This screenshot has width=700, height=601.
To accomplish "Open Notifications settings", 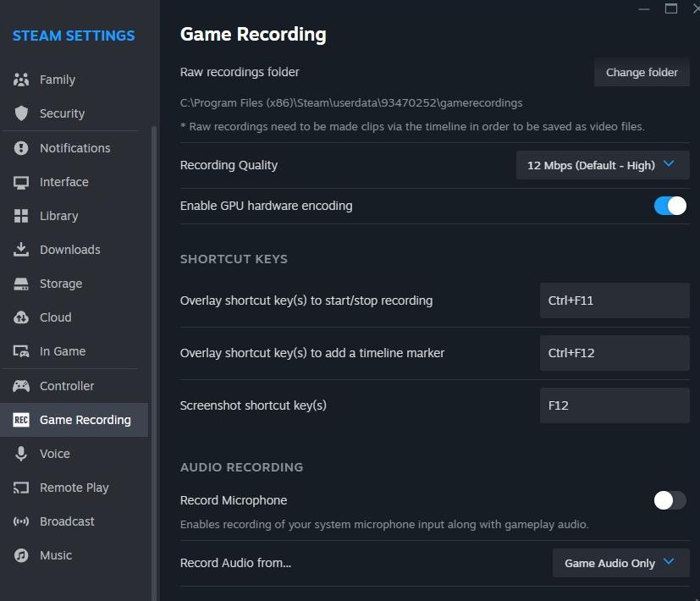I will 75,148.
